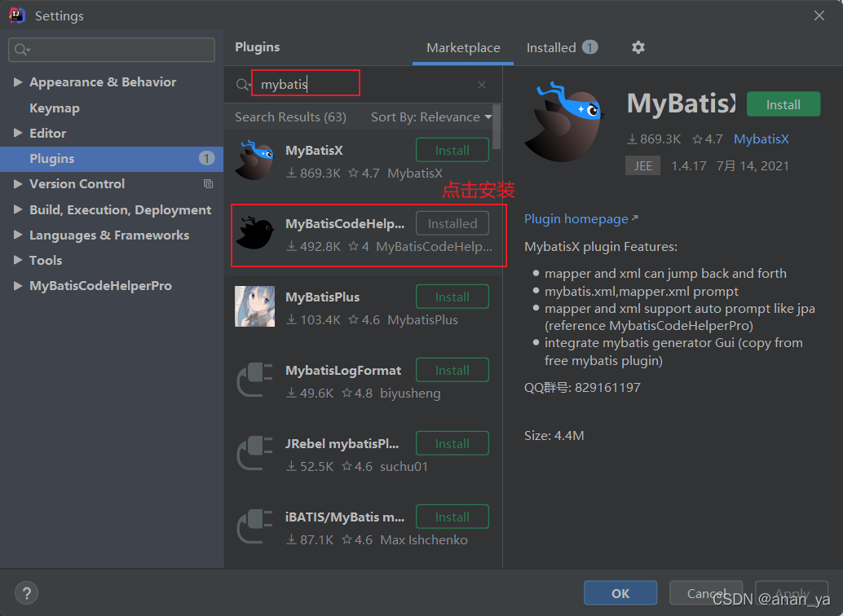843x616 pixels.
Task: Click the Apply button
Action: pyautogui.click(x=792, y=593)
